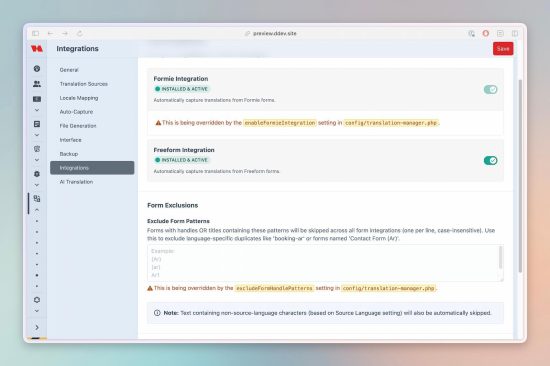Viewport: 550px width, 366px height.
Task: Open the users icon in the sidebar
Action: click(x=37, y=84)
